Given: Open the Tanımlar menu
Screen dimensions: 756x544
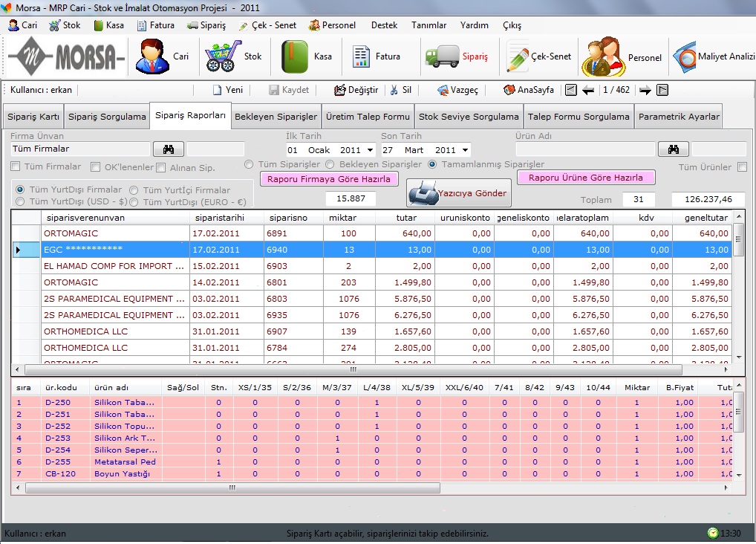Looking at the screenshot, I should point(428,25).
